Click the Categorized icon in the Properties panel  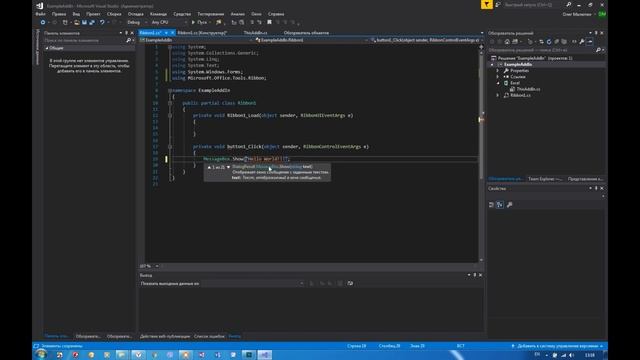(491, 204)
